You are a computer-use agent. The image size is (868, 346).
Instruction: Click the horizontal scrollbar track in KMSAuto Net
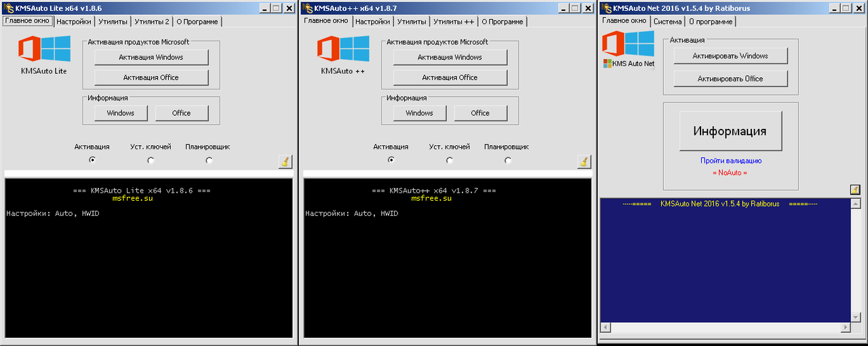point(726,328)
